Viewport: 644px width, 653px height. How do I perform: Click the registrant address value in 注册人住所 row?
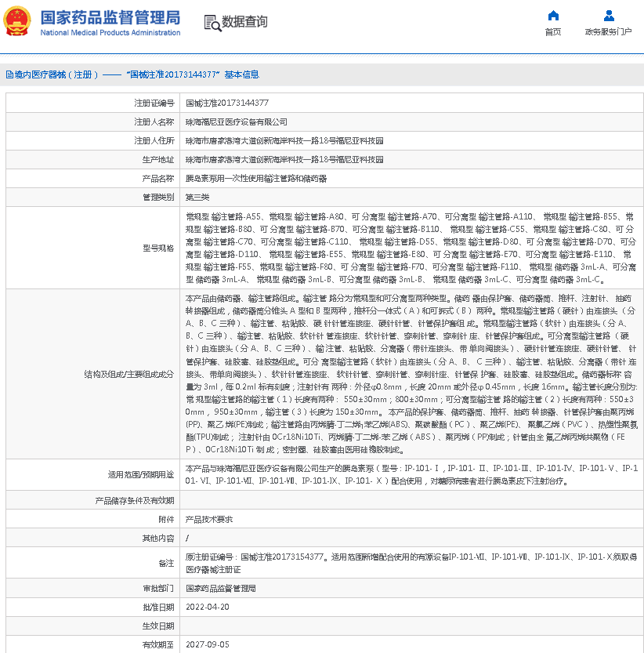pos(284,141)
